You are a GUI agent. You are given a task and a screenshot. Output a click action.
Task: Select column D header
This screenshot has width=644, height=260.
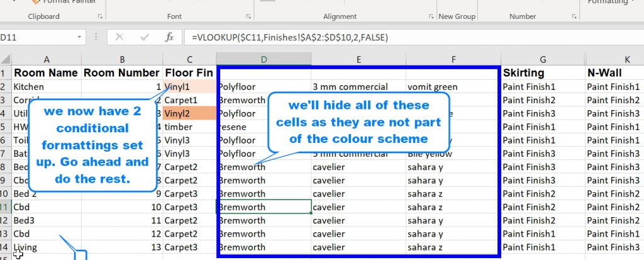coord(264,59)
